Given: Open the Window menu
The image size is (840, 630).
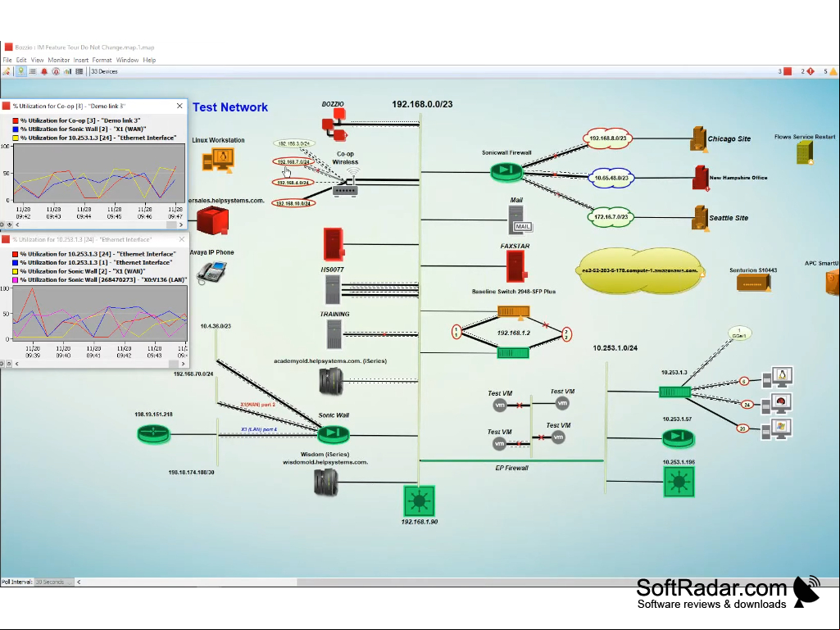Looking at the screenshot, I should tap(127, 60).
